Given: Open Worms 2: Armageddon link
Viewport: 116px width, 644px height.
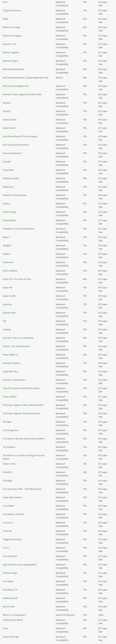Looking at the screenshot, I should tap(14, 615).
